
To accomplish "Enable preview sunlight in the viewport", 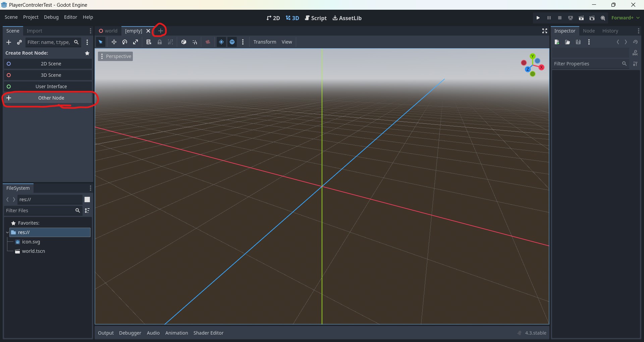I will coord(221,42).
